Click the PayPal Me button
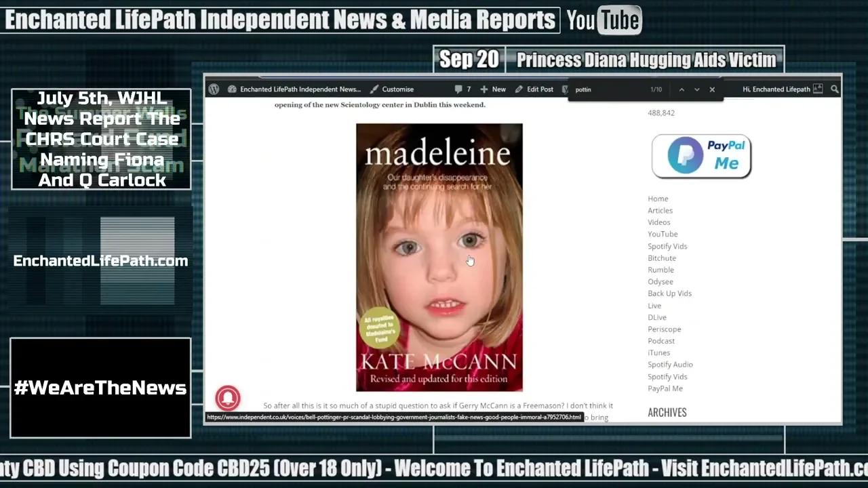 point(665,388)
